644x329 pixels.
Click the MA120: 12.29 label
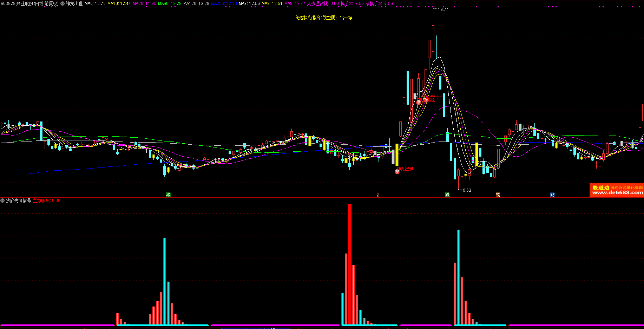pyautogui.click(x=196, y=4)
